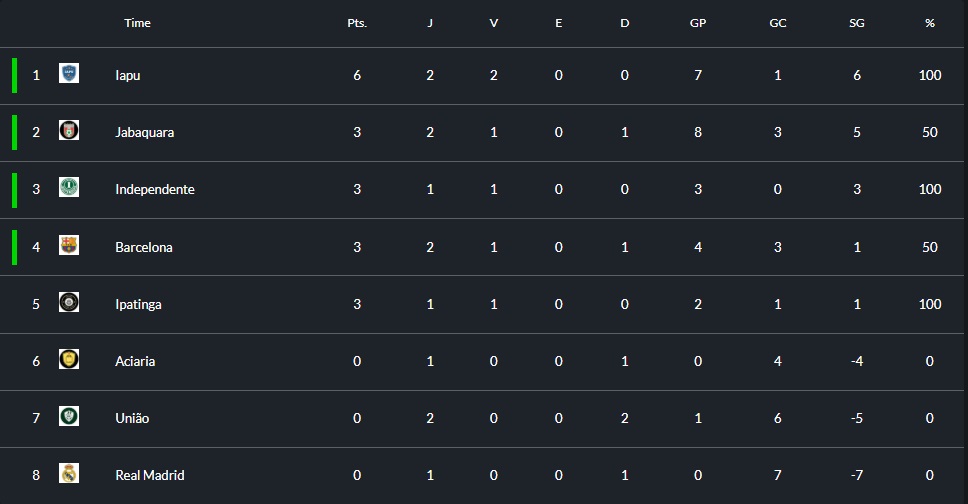Click the green qualification marker beside Iapu
The width and height of the screenshot is (968, 504).
[14, 75]
